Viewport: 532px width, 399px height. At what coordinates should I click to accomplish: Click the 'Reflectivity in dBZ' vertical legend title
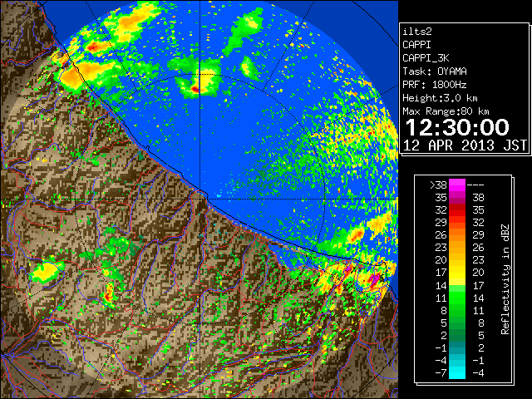505,279
